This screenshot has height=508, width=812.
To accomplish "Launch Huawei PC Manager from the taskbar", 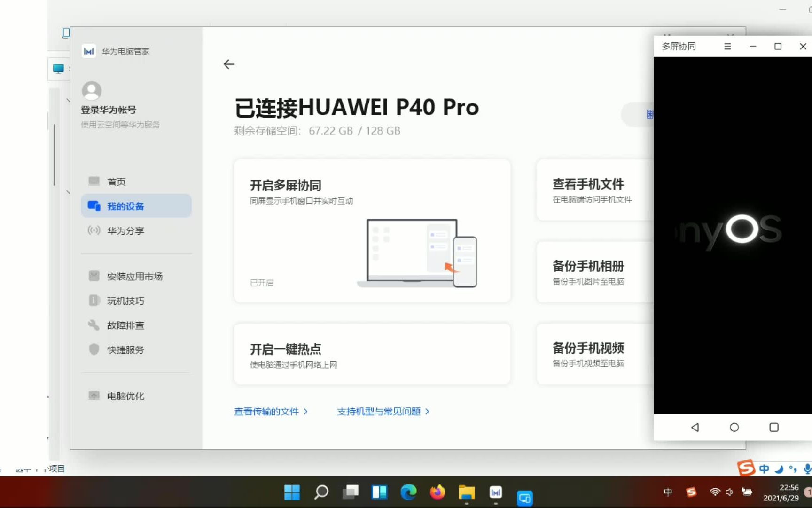I will point(495,492).
